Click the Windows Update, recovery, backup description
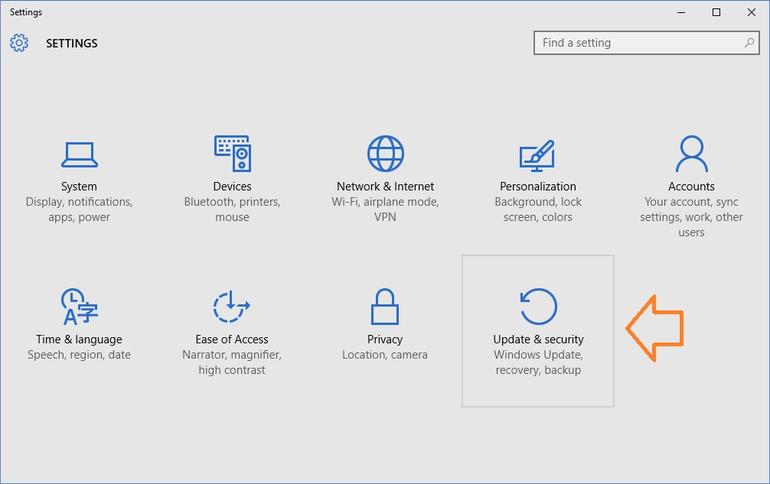Screen dimensions: 770x484 tap(538, 362)
